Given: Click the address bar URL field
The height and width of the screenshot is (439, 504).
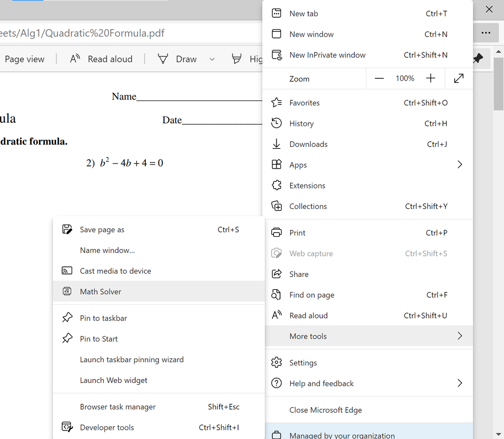Looking at the screenshot, I should coord(126,34).
